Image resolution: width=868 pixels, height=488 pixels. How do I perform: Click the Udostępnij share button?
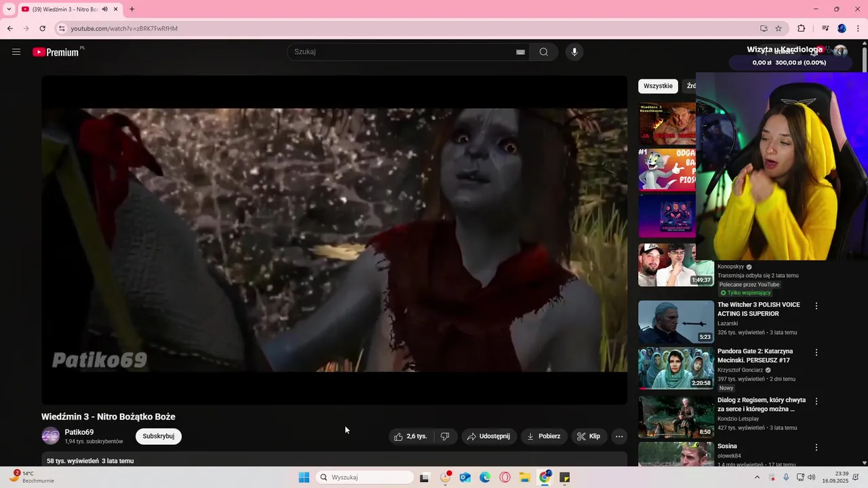[x=489, y=436]
